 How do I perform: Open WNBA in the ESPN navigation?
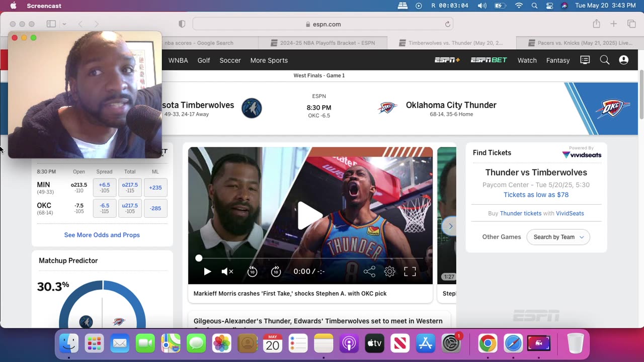(178, 60)
